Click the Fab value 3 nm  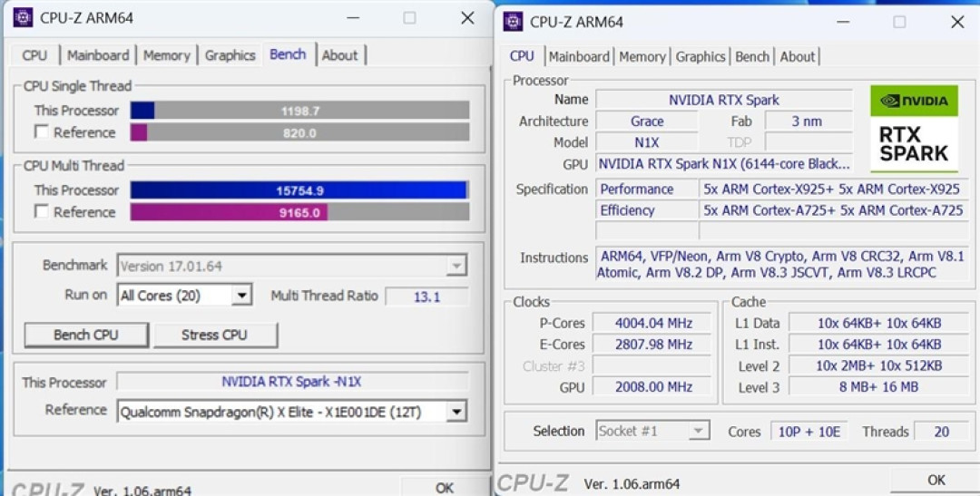[808, 122]
